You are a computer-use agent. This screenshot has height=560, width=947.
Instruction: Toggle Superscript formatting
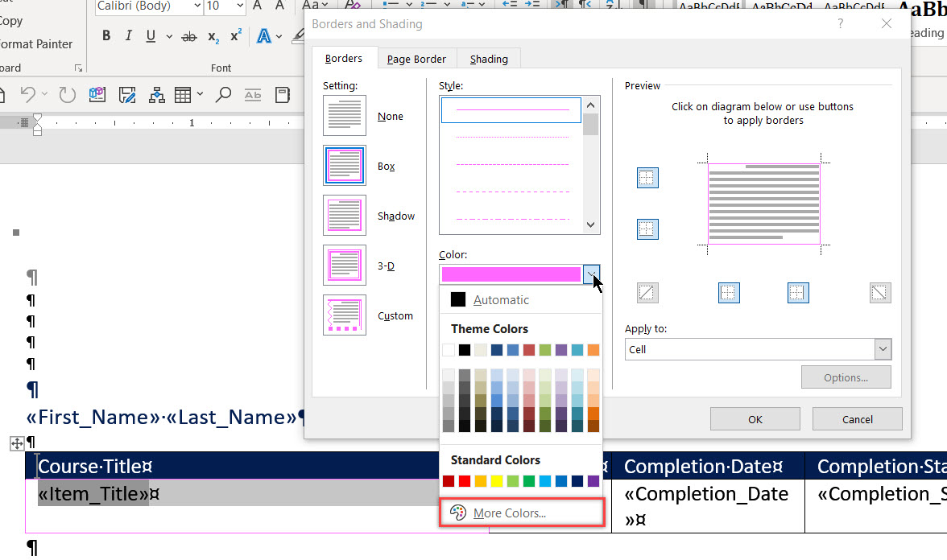(x=236, y=36)
